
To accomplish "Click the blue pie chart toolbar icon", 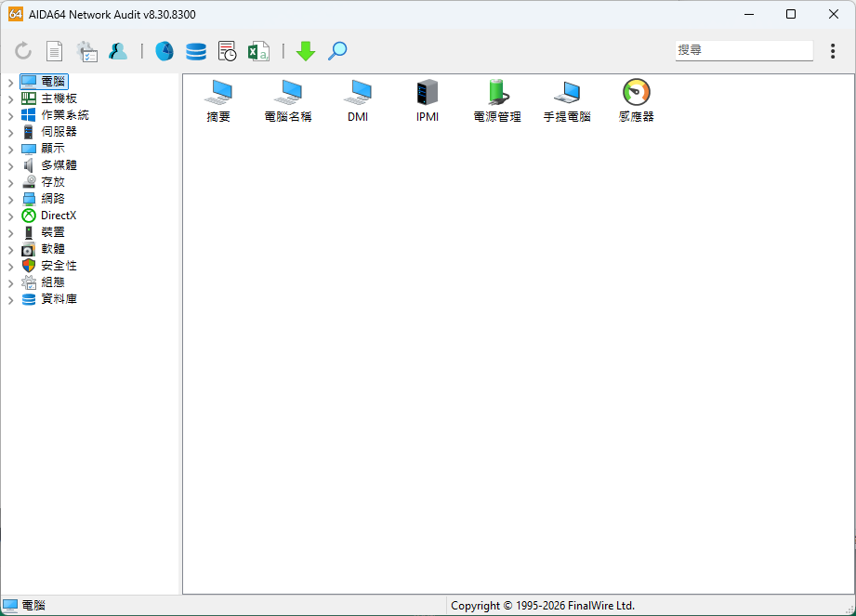I will 165,51.
